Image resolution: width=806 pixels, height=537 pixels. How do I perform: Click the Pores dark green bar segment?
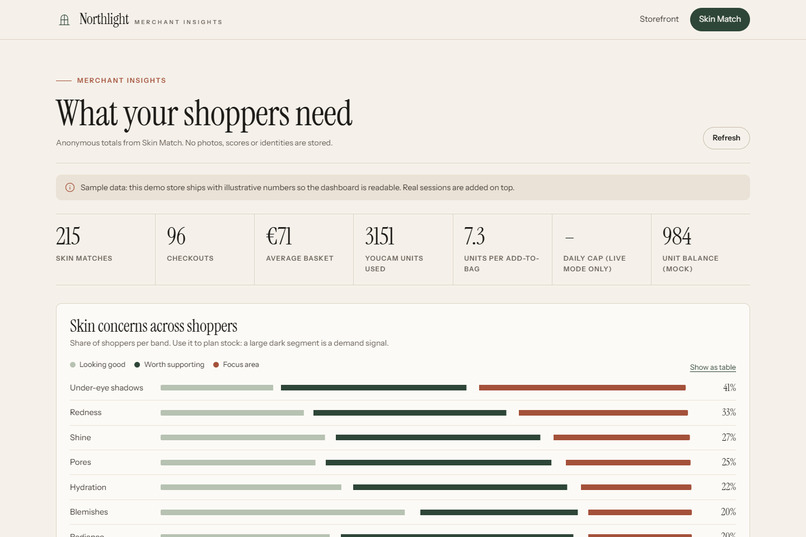(438, 462)
